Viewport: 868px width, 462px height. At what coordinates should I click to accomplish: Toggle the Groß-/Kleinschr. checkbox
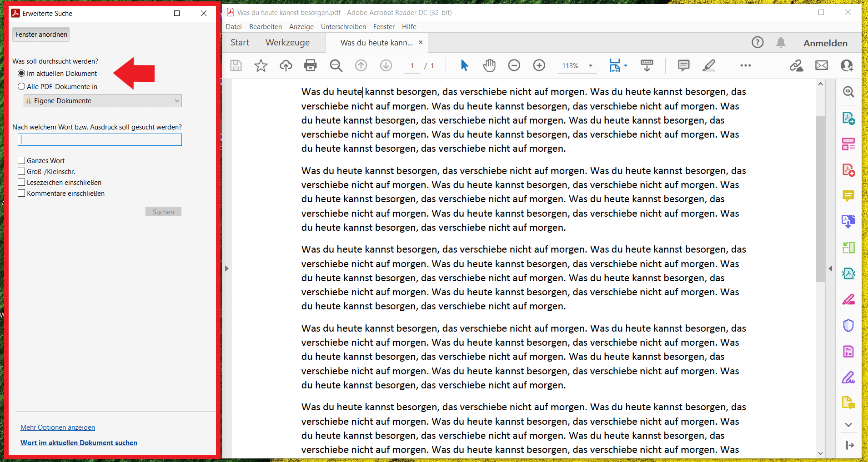(21, 171)
